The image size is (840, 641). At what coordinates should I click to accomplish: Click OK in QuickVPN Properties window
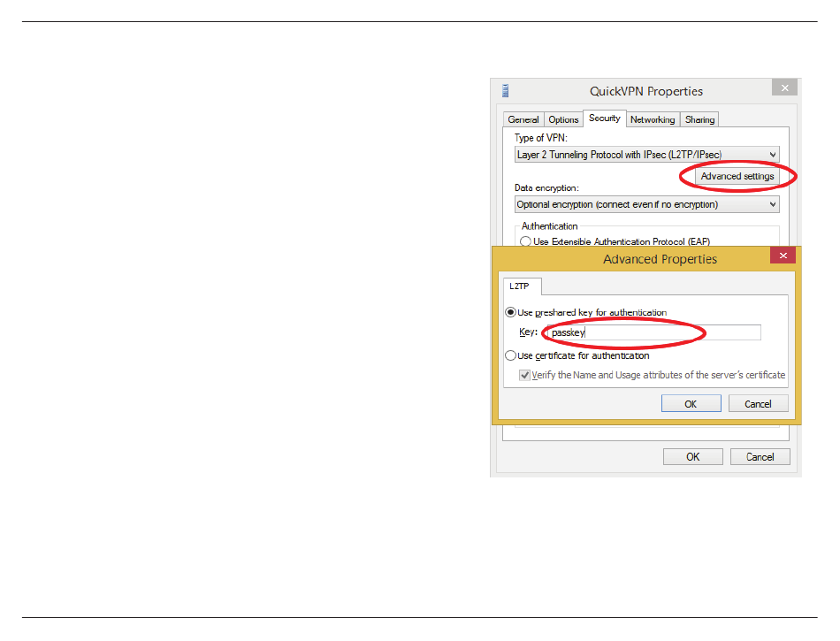693,457
